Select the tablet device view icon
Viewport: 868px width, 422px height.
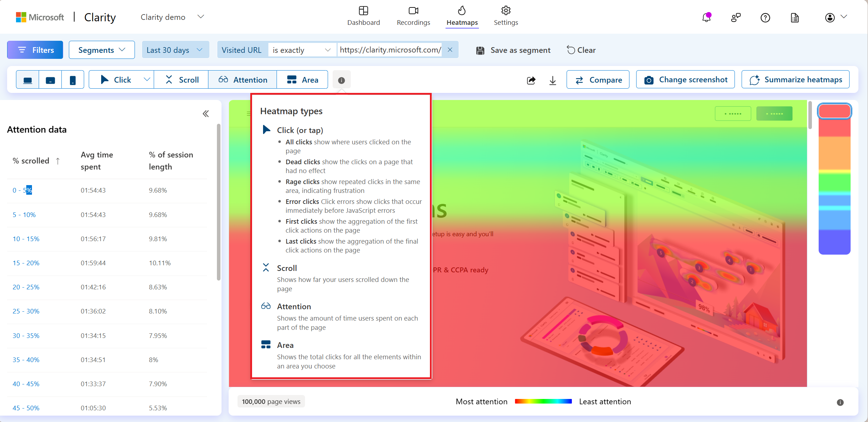(x=50, y=80)
